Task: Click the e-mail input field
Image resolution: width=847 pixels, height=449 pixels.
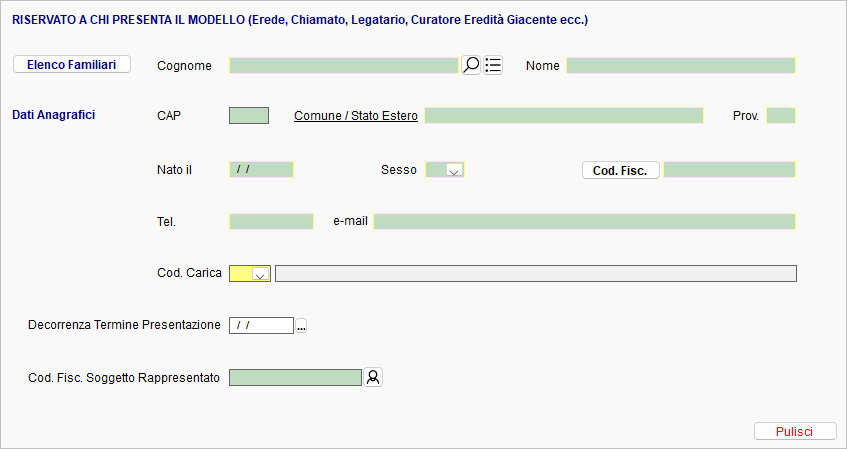Action: click(584, 222)
